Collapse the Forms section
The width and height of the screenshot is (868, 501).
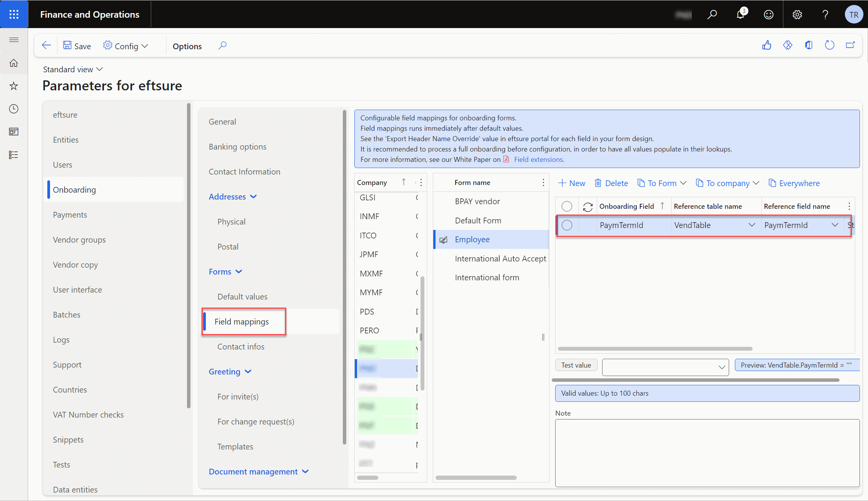coord(225,271)
